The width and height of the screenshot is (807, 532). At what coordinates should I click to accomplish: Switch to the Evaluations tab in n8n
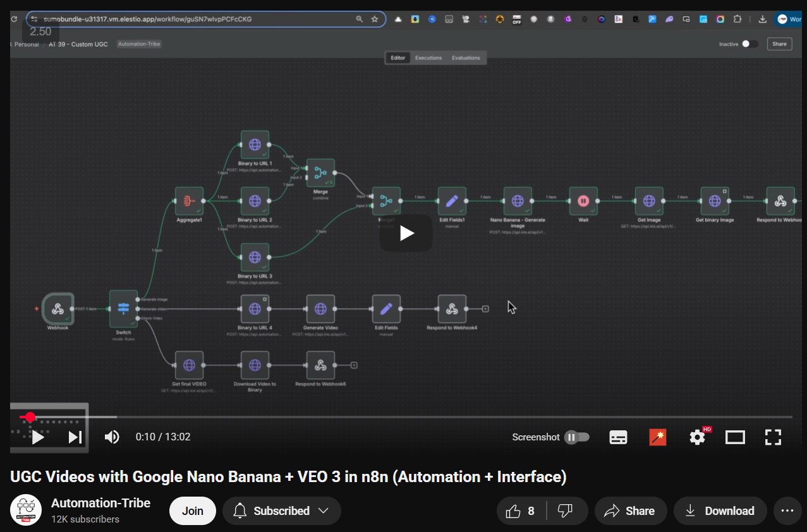[x=466, y=58]
